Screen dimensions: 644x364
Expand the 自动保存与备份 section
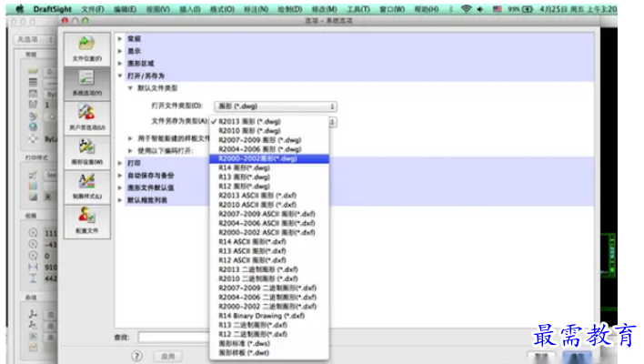tap(120, 176)
